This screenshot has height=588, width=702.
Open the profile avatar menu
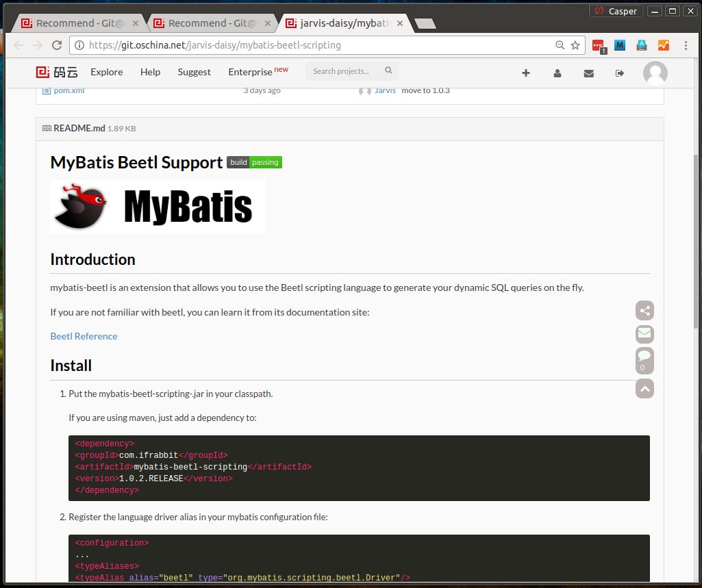(x=655, y=72)
